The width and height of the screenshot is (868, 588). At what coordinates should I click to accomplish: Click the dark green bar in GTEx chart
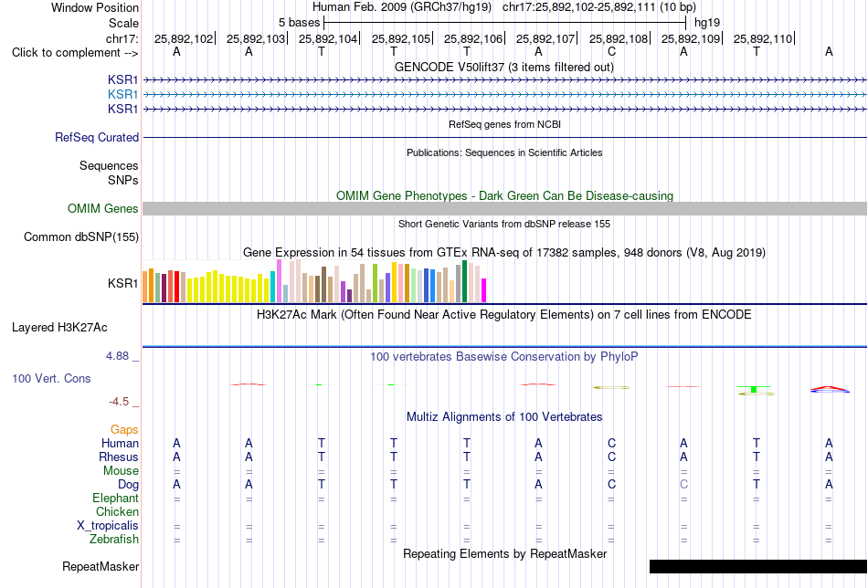coord(465,281)
